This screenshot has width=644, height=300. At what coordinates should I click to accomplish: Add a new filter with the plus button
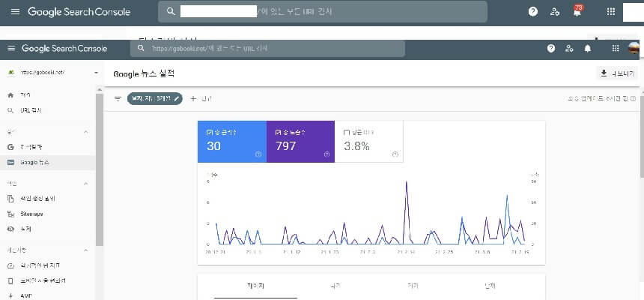(x=201, y=99)
